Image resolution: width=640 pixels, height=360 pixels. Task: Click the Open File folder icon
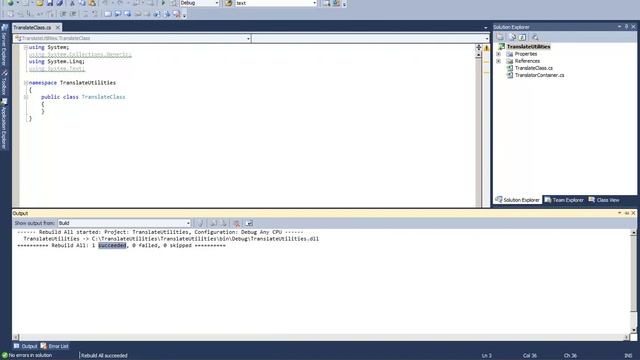pyautogui.click(x=40, y=3)
